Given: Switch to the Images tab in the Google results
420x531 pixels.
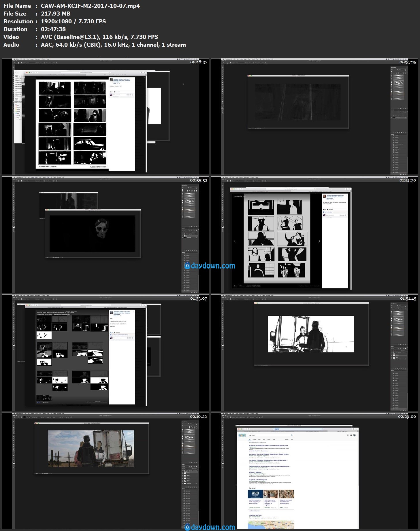Looking at the screenshot, I should click(254, 439).
